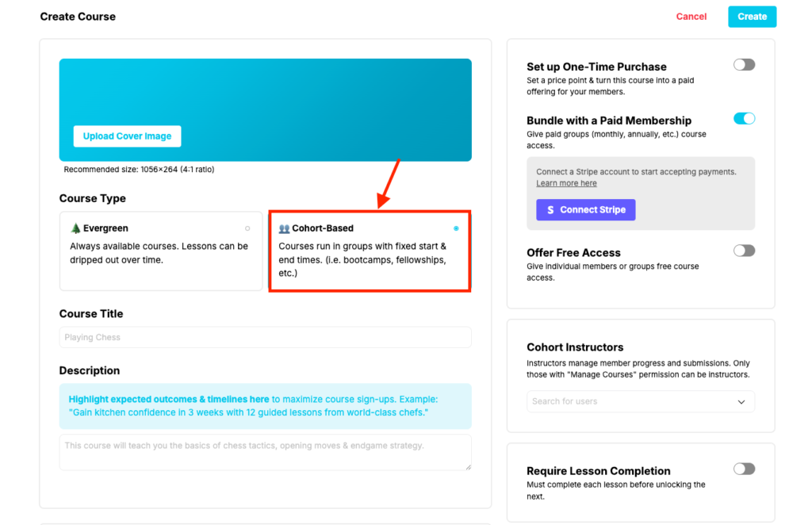The image size is (812, 525).
Task: Click the blue cover image banner
Action: [x=317, y=95]
